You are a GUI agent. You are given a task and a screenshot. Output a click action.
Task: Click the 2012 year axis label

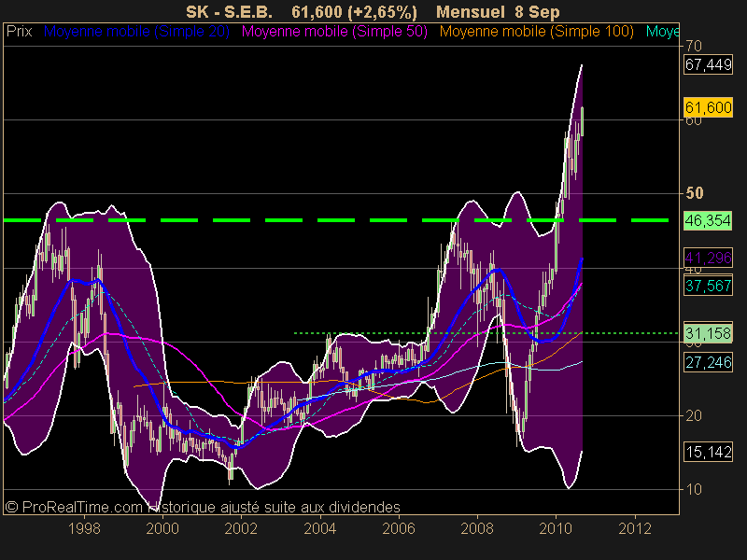pyautogui.click(x=635, y=528)
